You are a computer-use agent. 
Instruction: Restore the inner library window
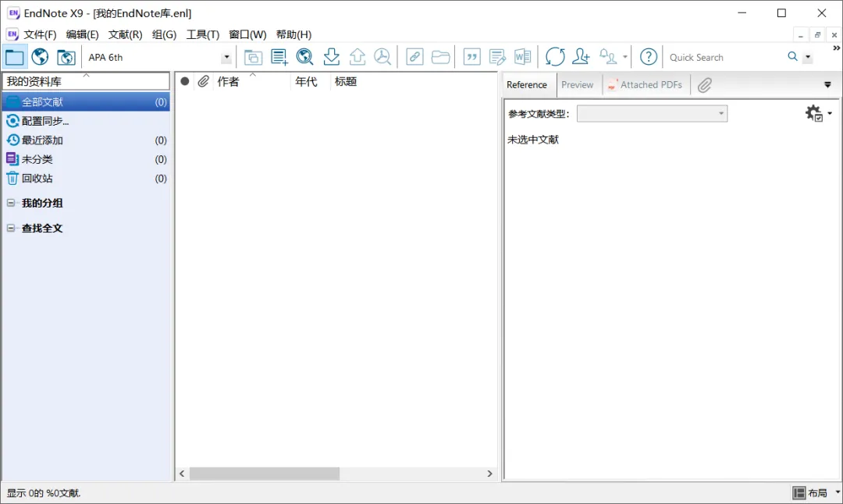[817, 35]
